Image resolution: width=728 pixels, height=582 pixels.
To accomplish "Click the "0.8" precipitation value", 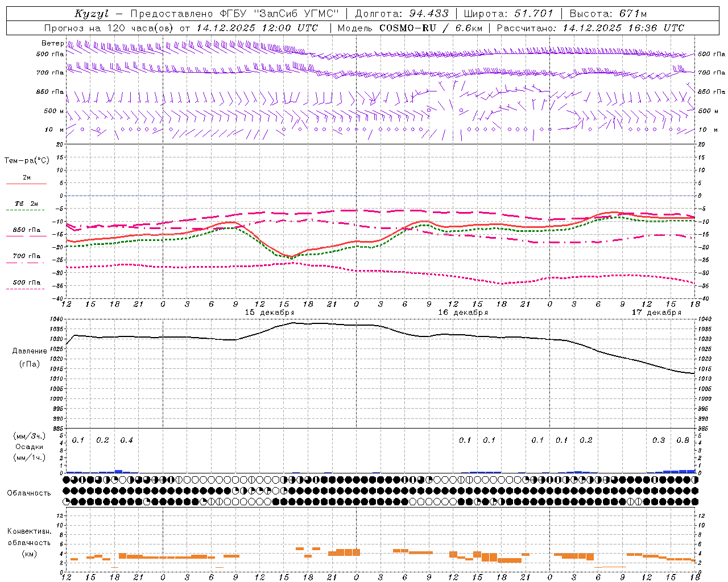I will coord(682,440).
